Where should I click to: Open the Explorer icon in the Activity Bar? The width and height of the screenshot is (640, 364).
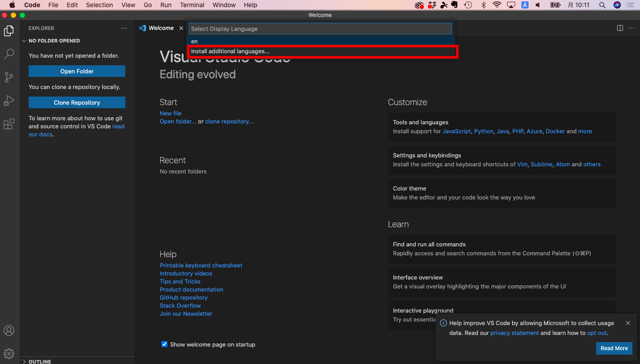(9, 31)
